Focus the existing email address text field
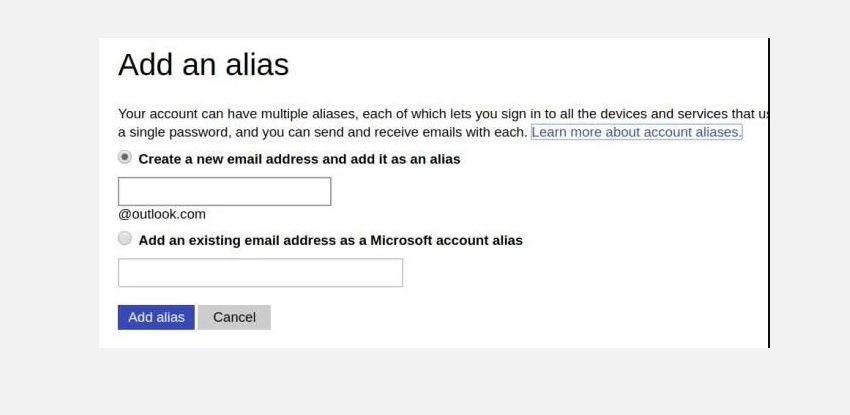This screenshot has width=850, height=415. [260, 273]
